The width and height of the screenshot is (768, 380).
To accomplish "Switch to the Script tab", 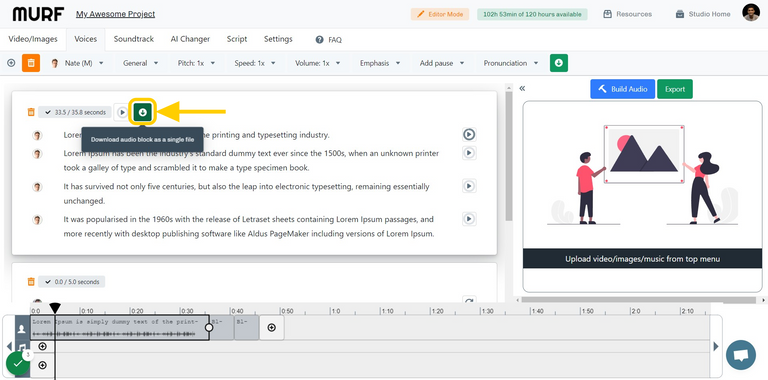I will pos(237,39).
